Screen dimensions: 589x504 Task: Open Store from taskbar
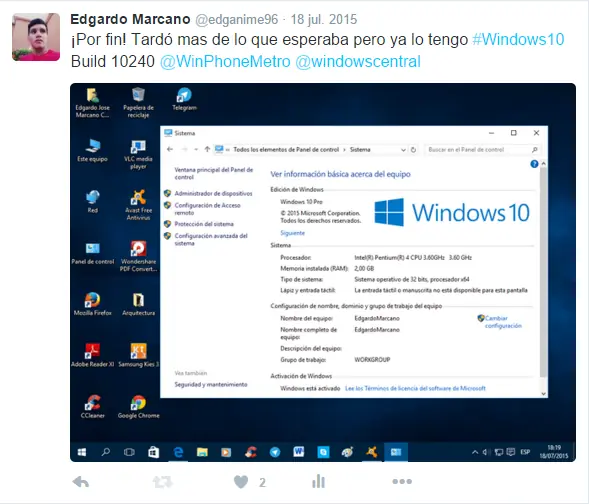(x=153, y=452)
